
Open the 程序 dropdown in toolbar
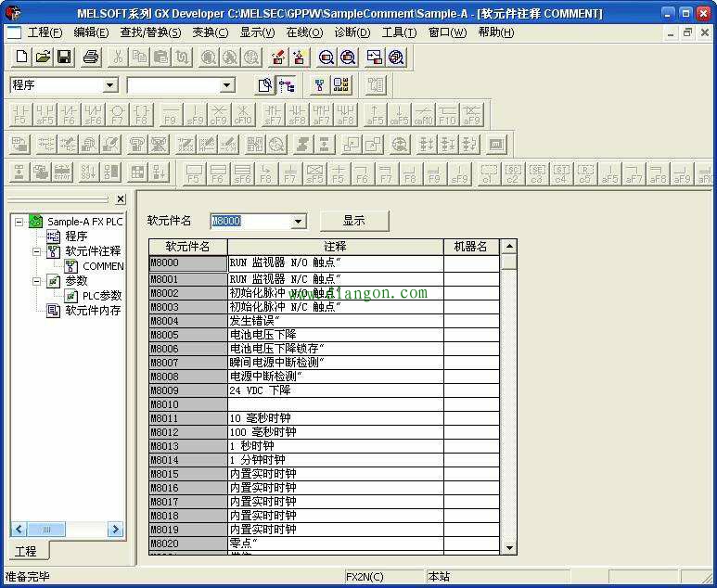[109, 85]
